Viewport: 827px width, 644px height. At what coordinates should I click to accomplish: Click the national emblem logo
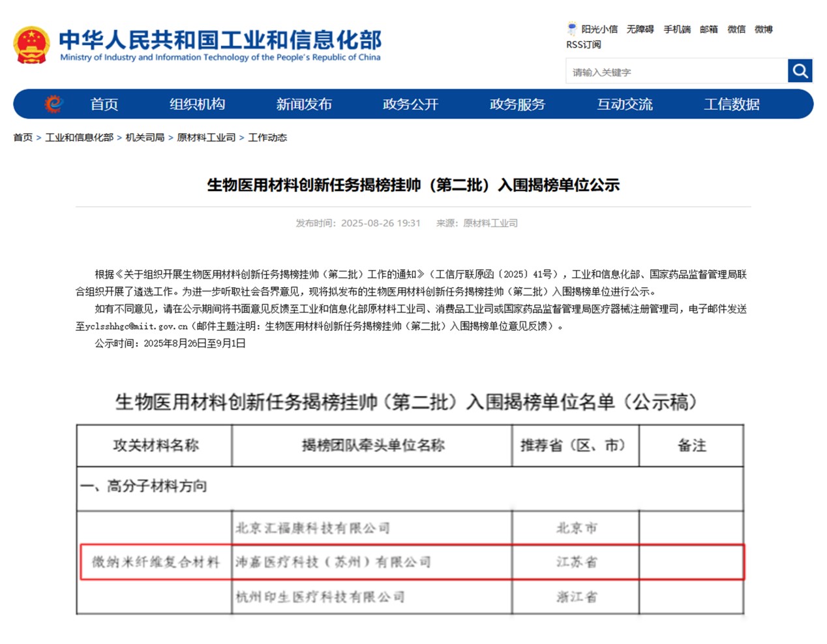[31, 45]
